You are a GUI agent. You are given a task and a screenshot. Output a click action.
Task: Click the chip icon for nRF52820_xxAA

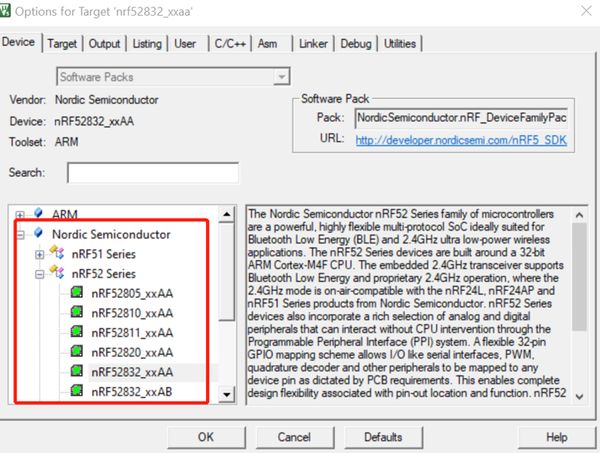pos(77,351)
